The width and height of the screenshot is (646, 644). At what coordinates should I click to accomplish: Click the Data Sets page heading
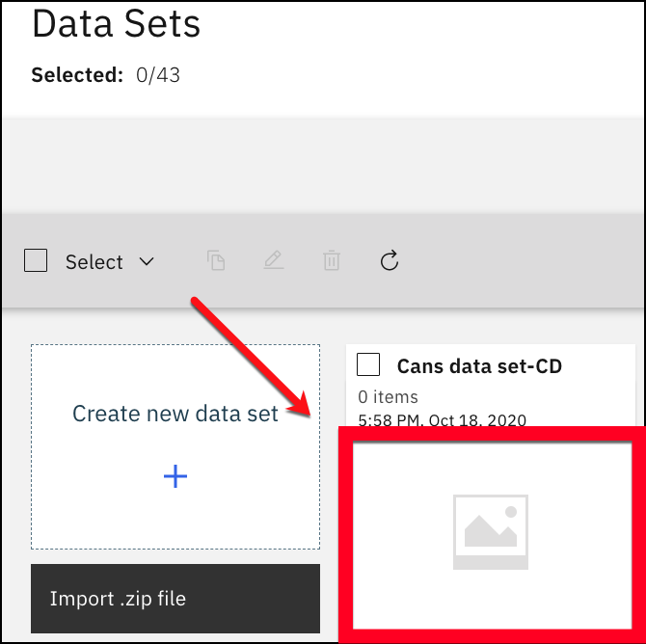tap(116, 24)
